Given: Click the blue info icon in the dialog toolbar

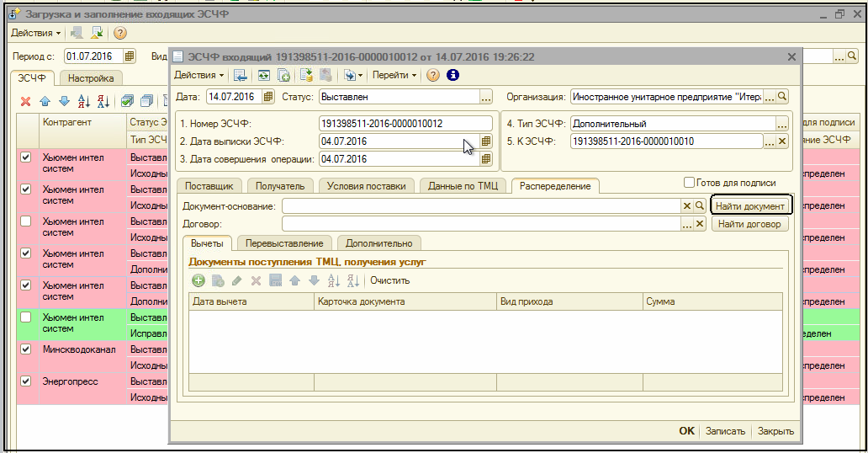Looking at the screenshot, I should coord(453,75).
